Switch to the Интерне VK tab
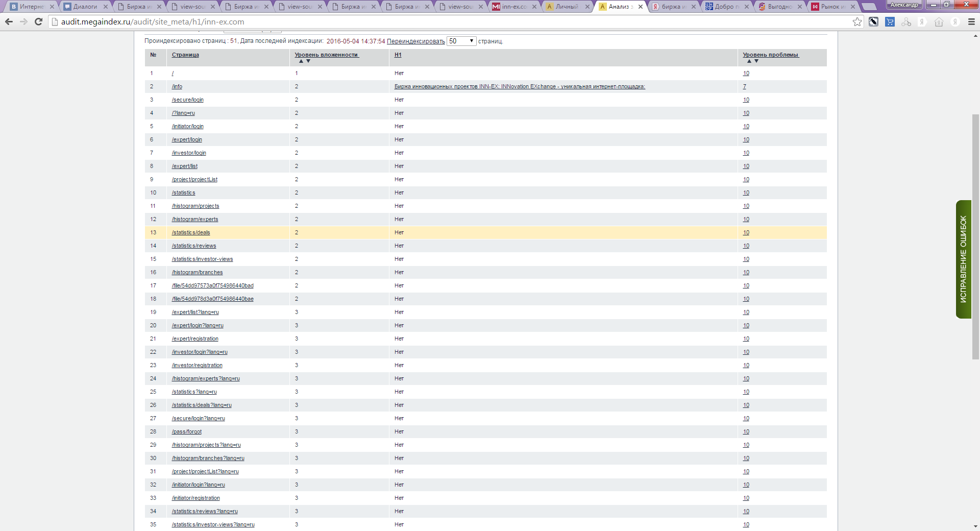Image resolution: width=980 pixels, height=531 pixels. (30, 7)
